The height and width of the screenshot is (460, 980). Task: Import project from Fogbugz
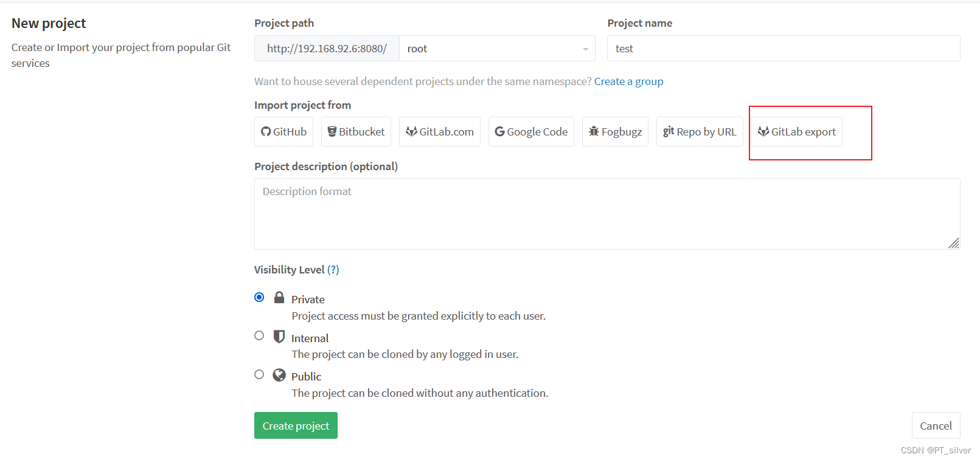coord(615,132)
